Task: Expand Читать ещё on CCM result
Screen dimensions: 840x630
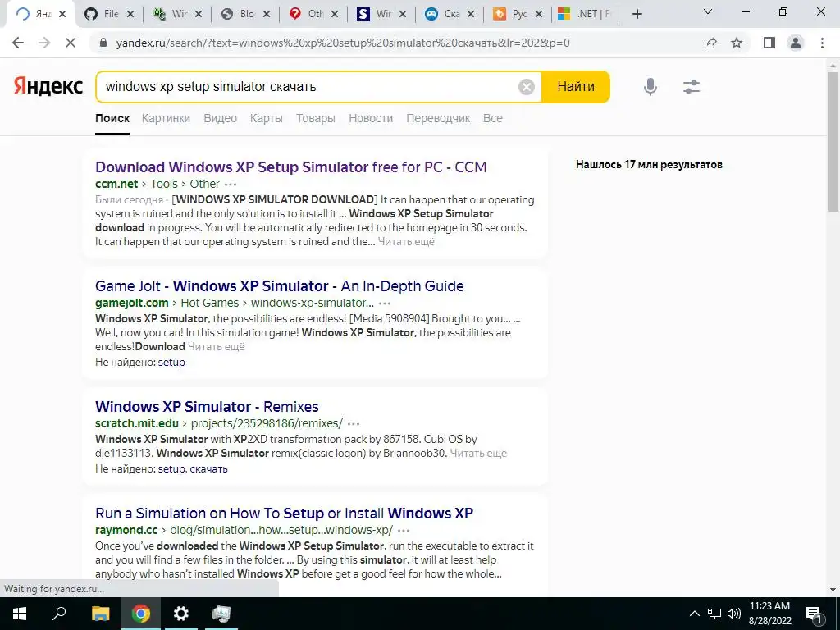Action: (406, 242)
